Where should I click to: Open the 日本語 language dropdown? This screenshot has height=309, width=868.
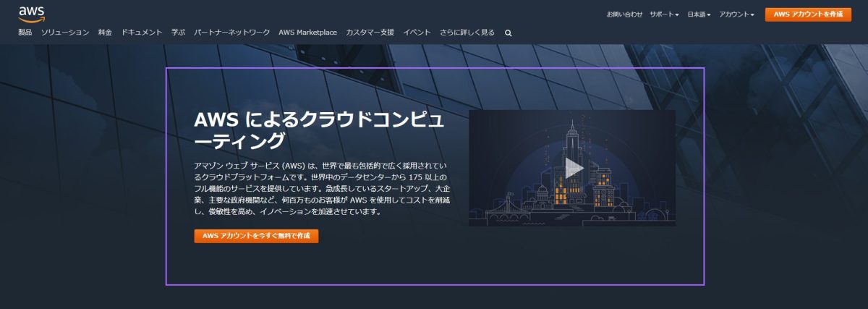699,14
